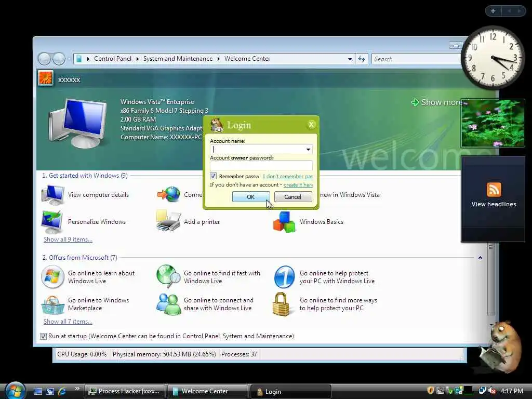Click the Back navigation button
The image size is (532, 399).
pyautogui.click(x=44, y=59)
